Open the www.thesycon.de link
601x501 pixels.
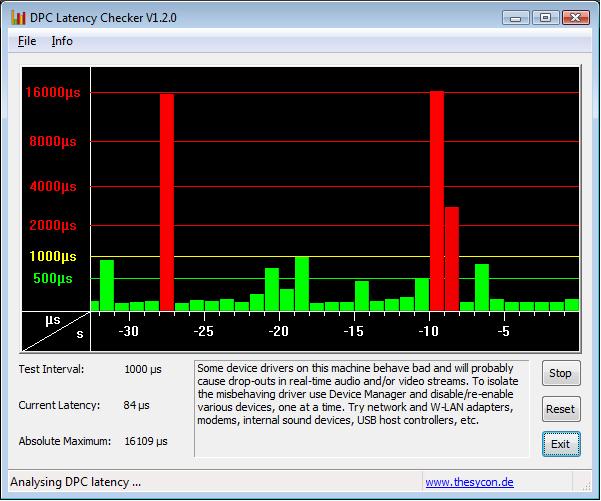tap(470, 482)
